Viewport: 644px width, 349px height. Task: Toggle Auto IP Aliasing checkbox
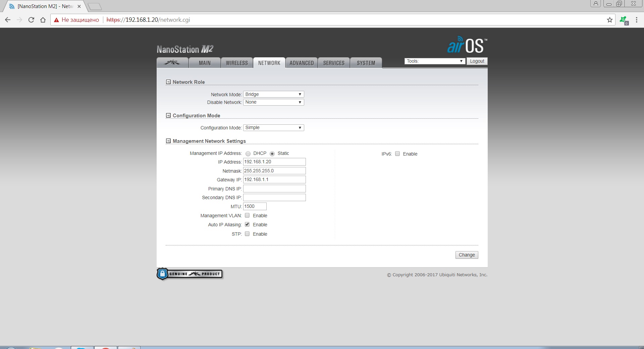coord(247,224)
